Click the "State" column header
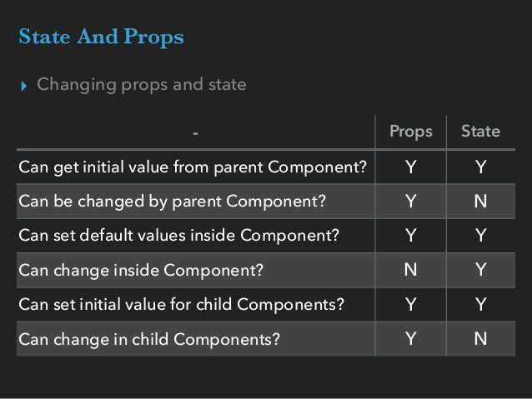Screen dimensions: 532x399 coord(480,132)
